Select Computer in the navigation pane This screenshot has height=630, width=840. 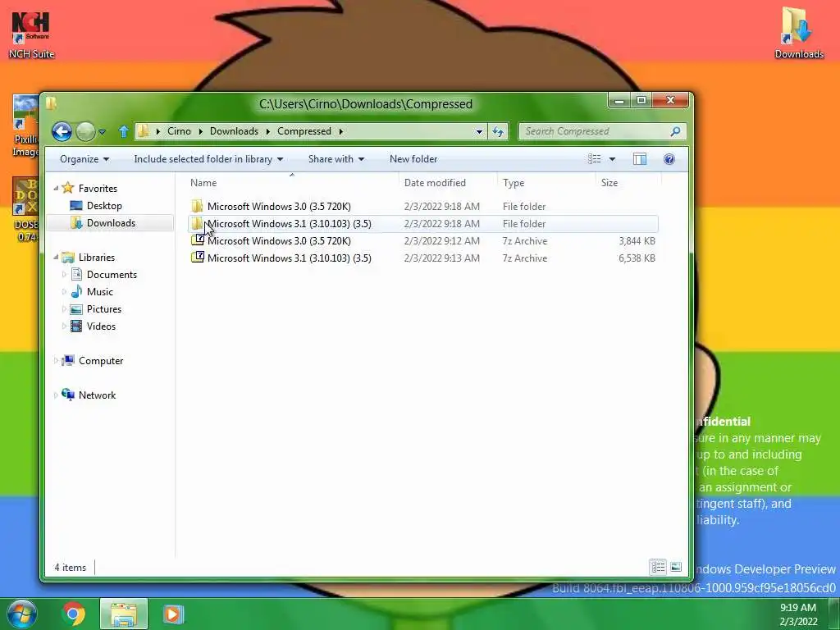pyautogui.click(x=101, y=361)
